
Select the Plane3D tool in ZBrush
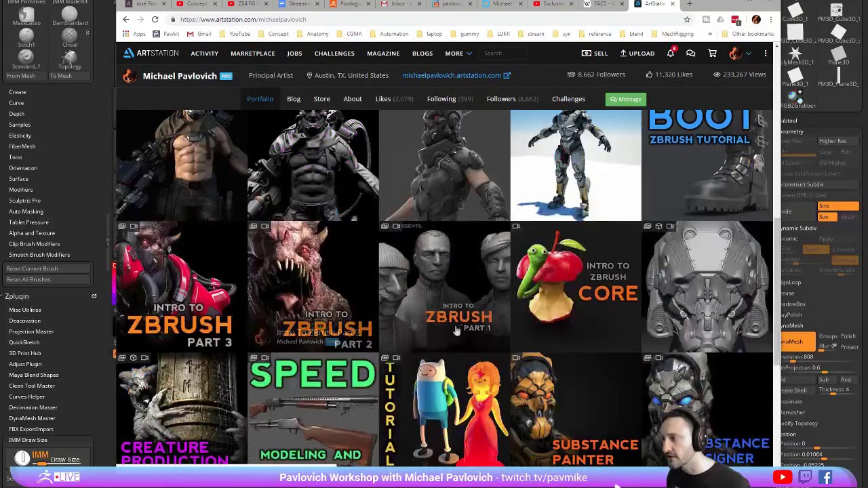pos(838,56)
